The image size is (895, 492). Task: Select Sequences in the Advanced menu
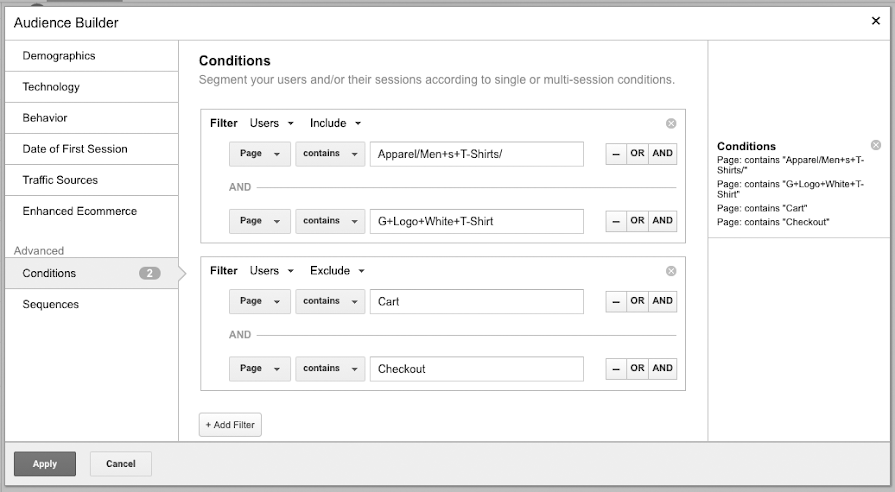[51, 304]
